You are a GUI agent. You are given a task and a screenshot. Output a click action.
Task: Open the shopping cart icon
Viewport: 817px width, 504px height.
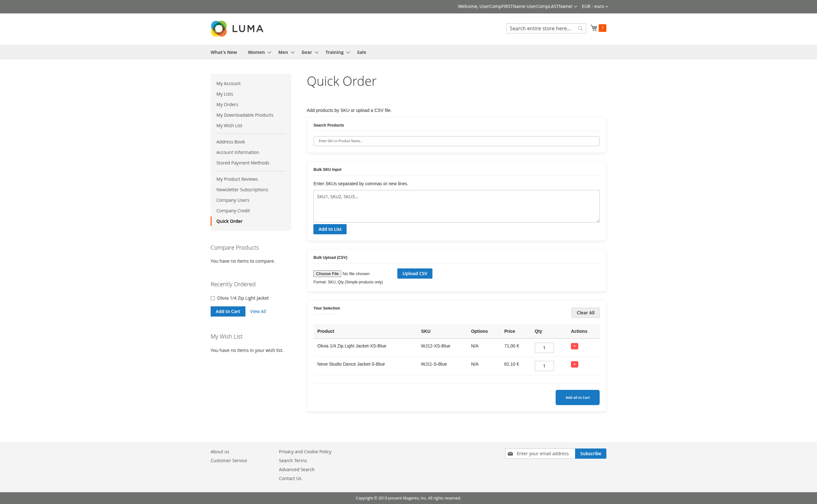coord(594,28)
